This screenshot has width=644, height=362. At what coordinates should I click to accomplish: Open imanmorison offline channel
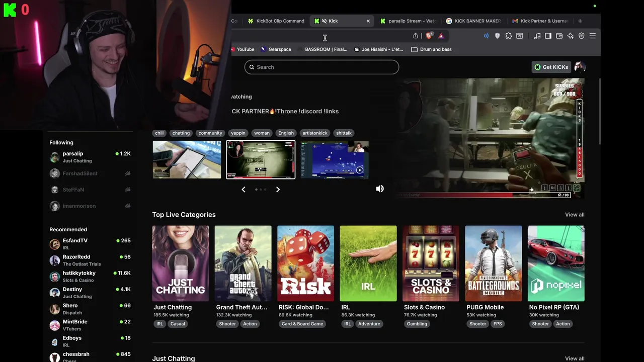pos(90,206)
